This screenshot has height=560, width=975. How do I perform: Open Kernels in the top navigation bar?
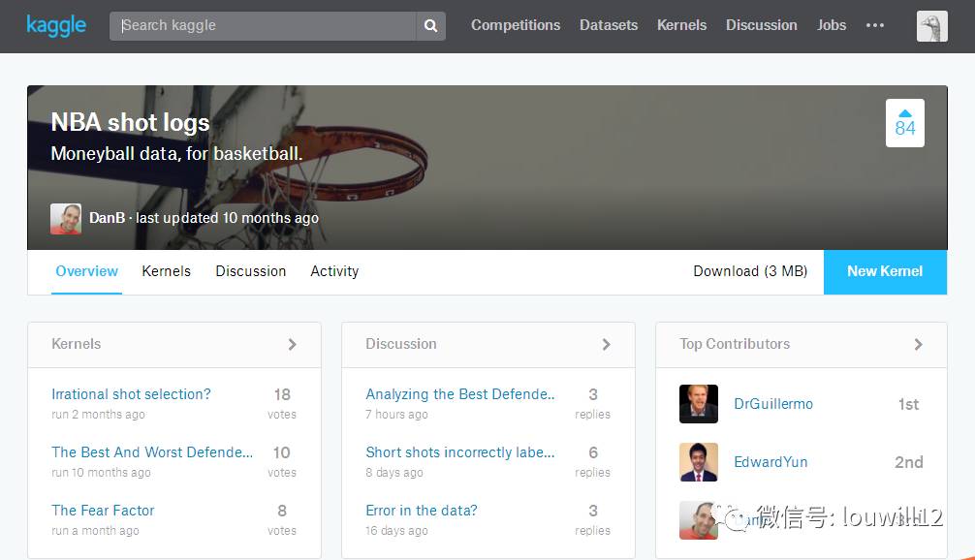(x=681, y=25)
